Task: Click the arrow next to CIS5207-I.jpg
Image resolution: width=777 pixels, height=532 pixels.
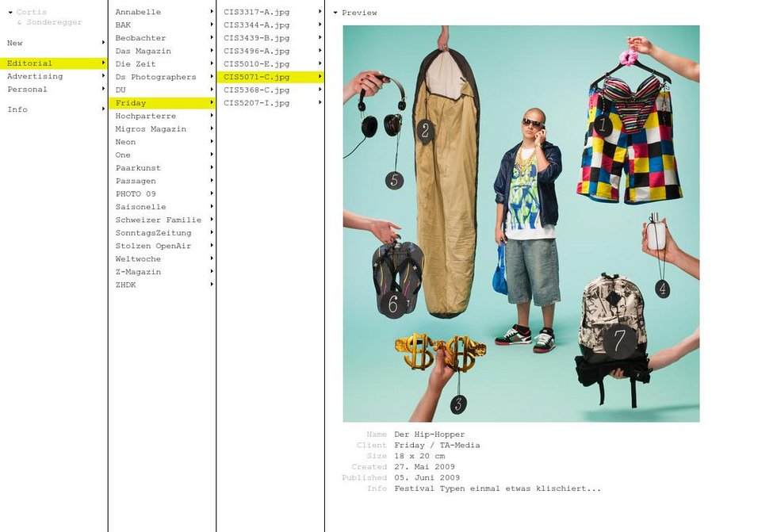Action: click(320, 102)
